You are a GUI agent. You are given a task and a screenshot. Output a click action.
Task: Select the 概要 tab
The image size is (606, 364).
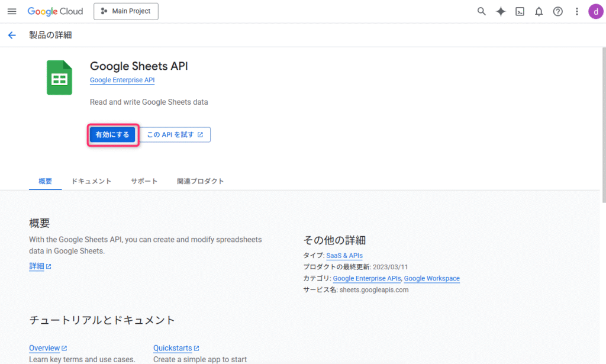coord(45,181)
